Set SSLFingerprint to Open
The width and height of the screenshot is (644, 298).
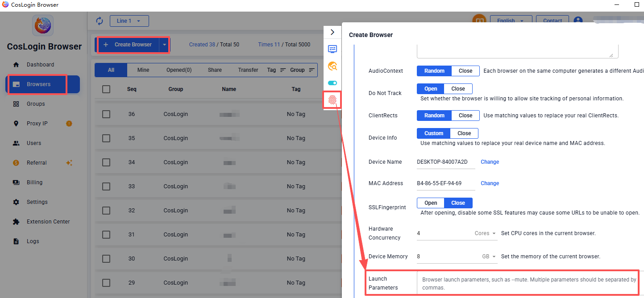[431, 203]
